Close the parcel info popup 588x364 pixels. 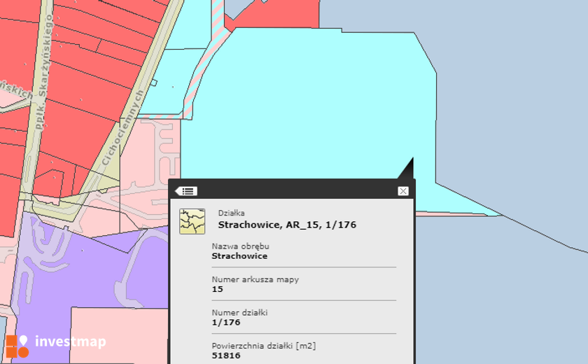403,191
